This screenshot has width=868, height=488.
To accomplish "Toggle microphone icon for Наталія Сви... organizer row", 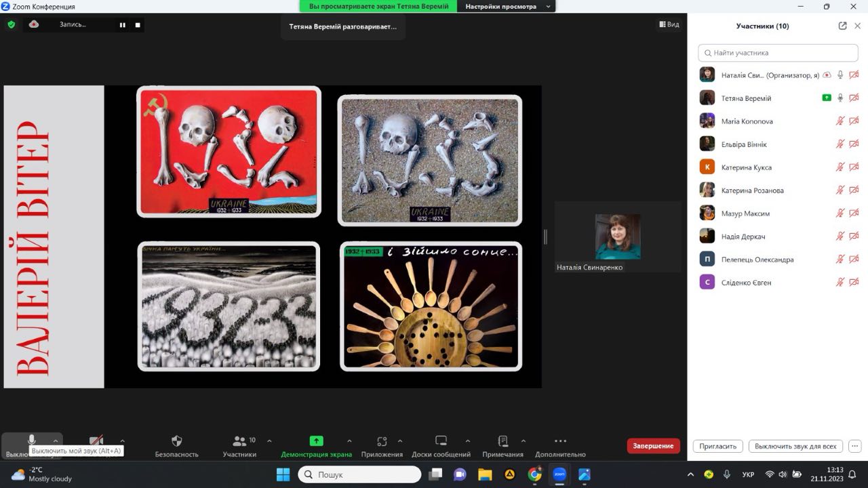I will click(840, 75).
